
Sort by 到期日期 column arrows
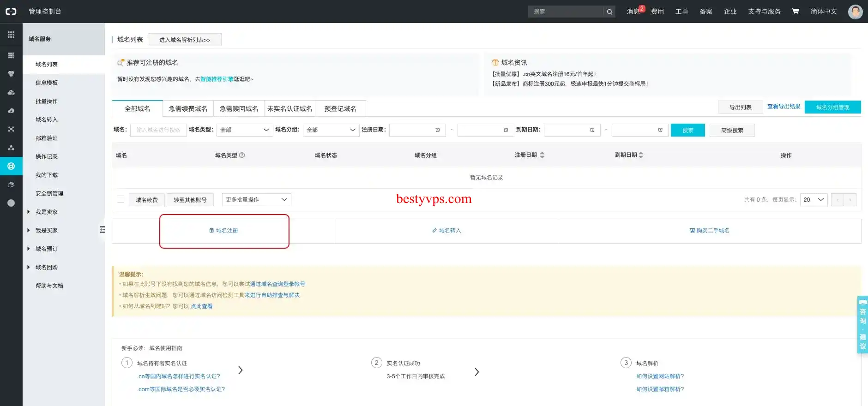(x=641, y=155)
